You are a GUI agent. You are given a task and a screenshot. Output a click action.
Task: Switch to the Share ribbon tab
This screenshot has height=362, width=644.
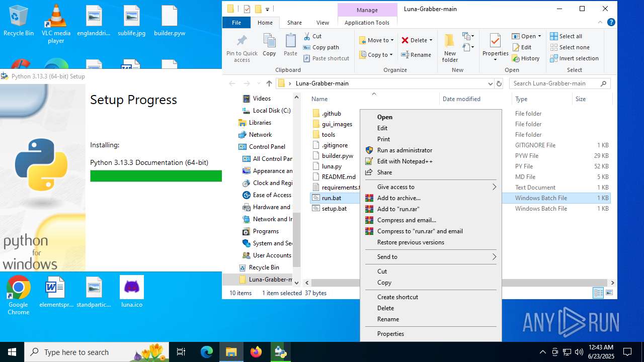294,23
